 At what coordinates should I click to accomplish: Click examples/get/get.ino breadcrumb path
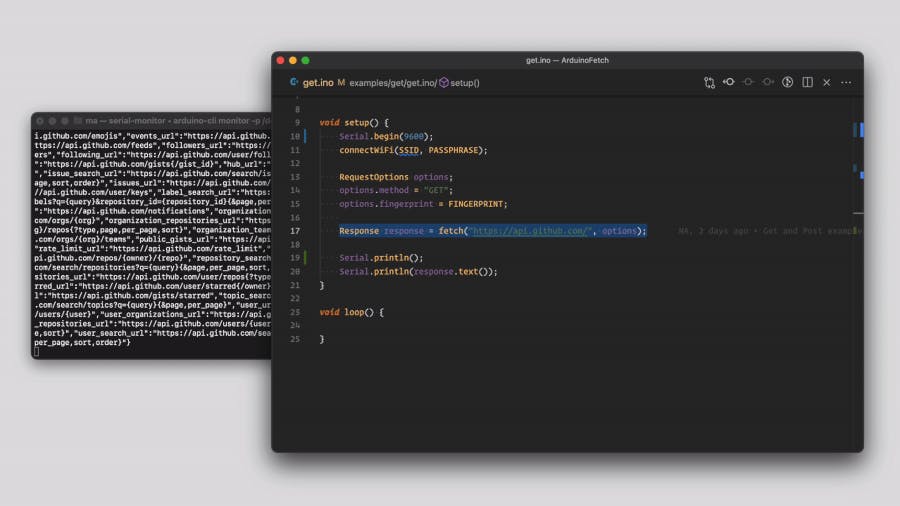coord(393,83)
